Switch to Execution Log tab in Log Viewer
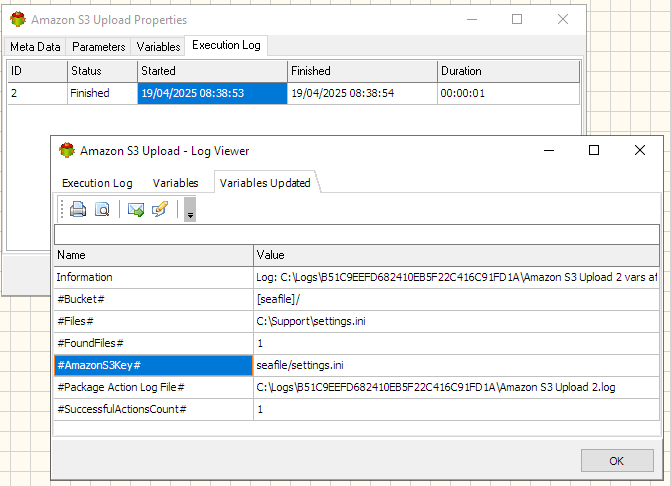The height and width of the screenshot is (486, 671). click(97, 183)
